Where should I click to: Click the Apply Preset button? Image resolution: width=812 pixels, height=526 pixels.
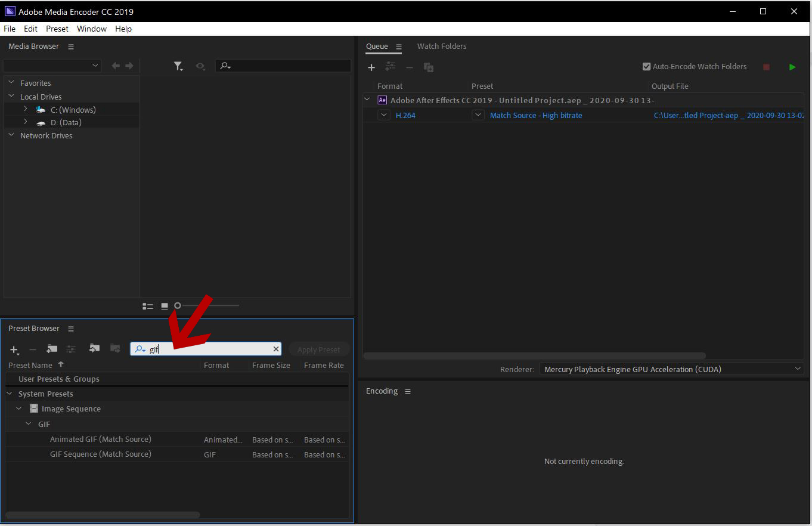[319, 349]
